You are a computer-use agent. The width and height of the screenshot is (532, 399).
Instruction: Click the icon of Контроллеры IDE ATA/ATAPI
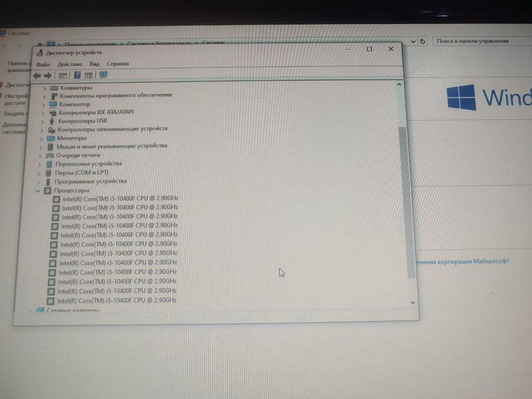pos(52,113)
